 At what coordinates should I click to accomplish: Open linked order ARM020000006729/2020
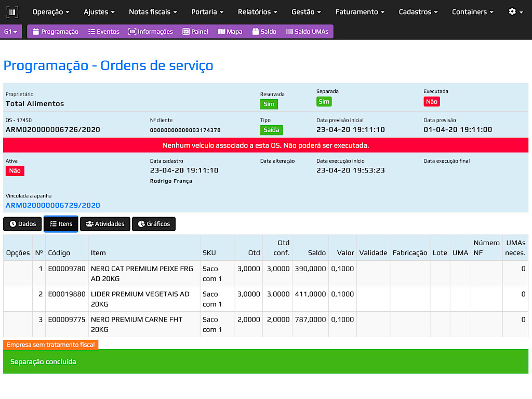click(x=53, y=205)
